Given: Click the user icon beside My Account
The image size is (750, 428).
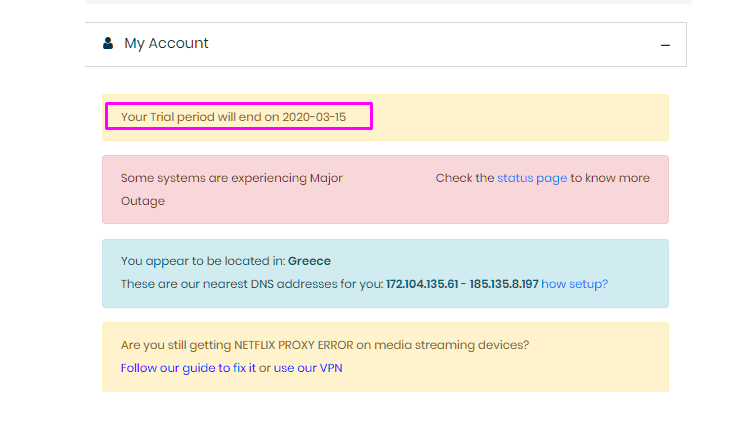Looking at the screenshot, I should pyautogui.click(x=108, y=44).
